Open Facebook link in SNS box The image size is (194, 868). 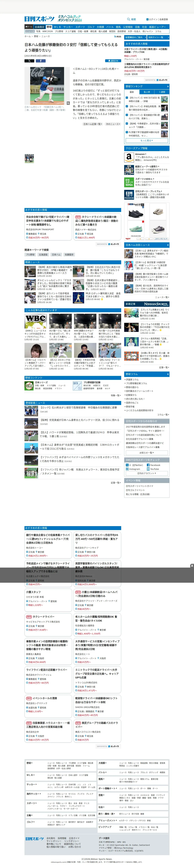[x=153, y=465]
